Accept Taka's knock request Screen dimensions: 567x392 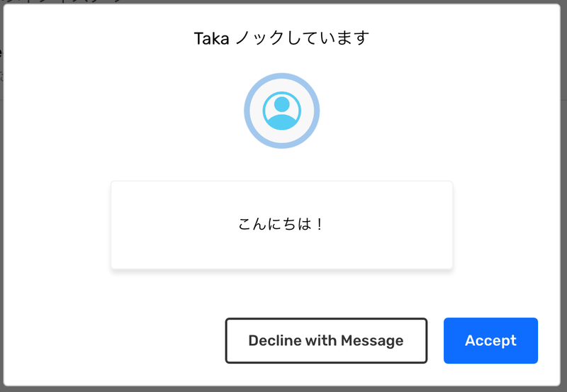[490, 340]
